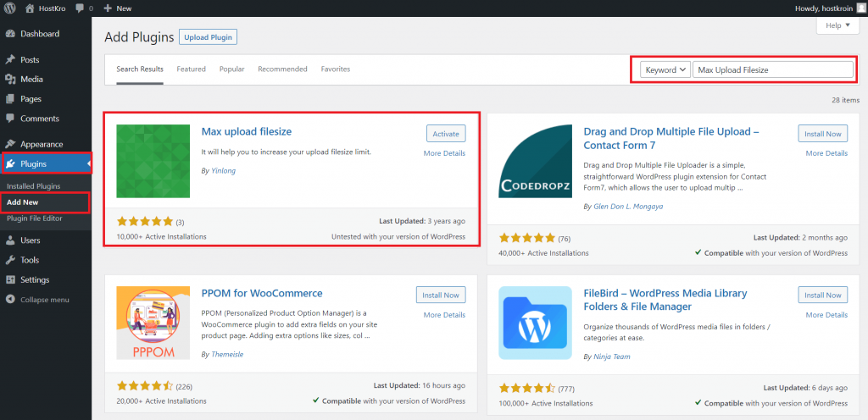Click the Users person icon
Viewport: 868px width, 420px height.
(x=10, y=240)
